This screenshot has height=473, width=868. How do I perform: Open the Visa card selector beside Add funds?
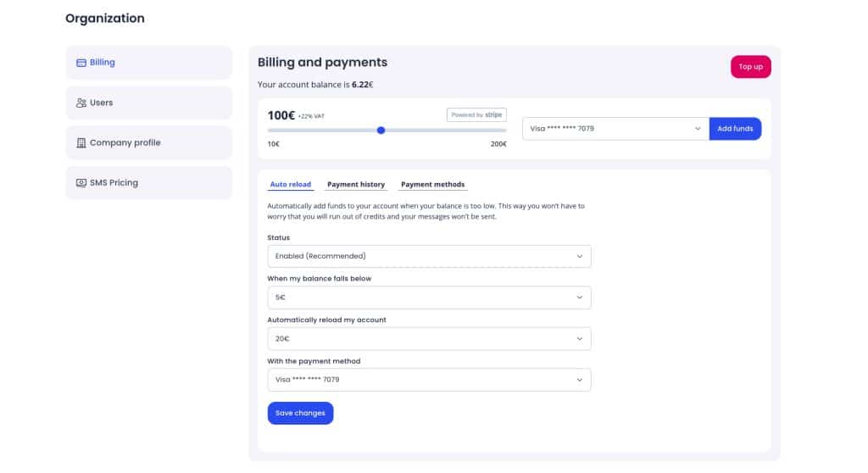pos(615,129)
